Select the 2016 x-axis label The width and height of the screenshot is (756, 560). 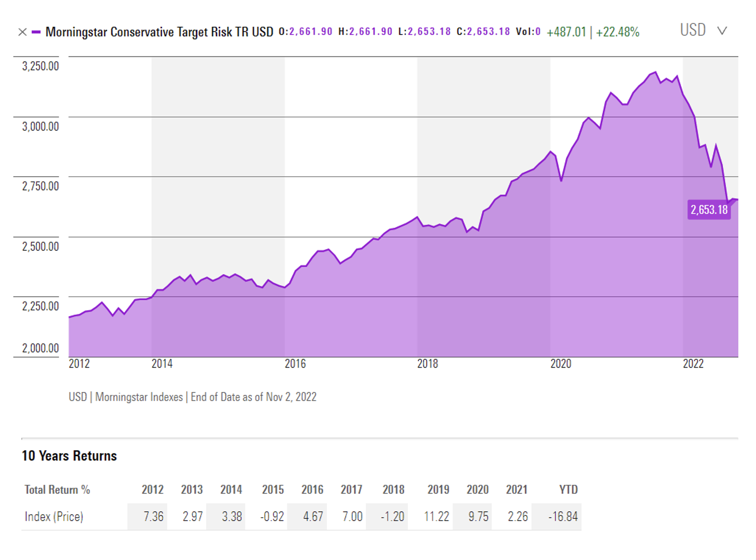(x=295, y=364)
